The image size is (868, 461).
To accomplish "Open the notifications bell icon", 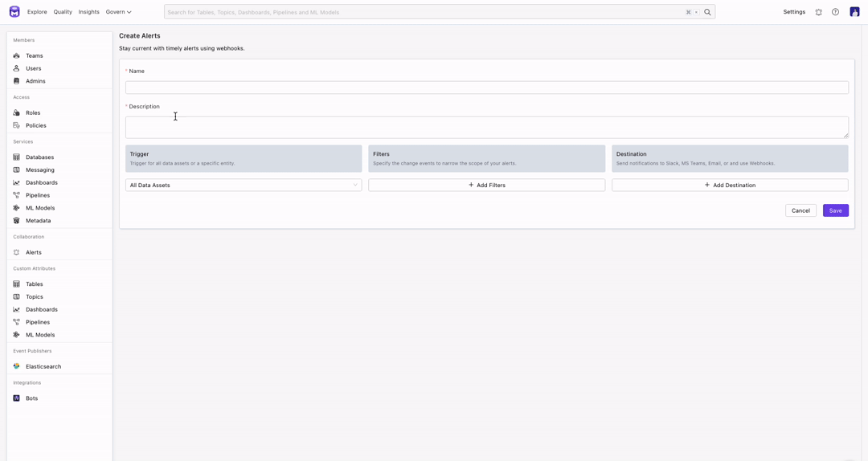I will [x=818, y=12].
